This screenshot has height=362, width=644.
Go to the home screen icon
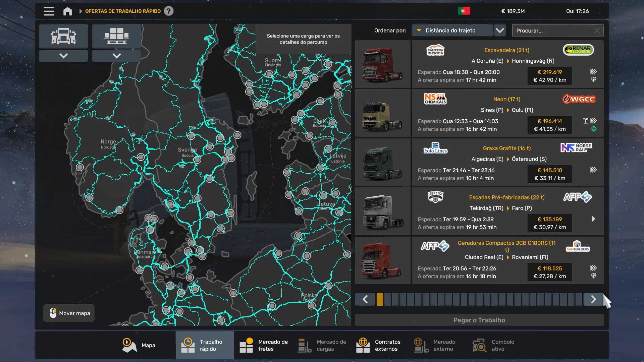[x=67, y=11]
